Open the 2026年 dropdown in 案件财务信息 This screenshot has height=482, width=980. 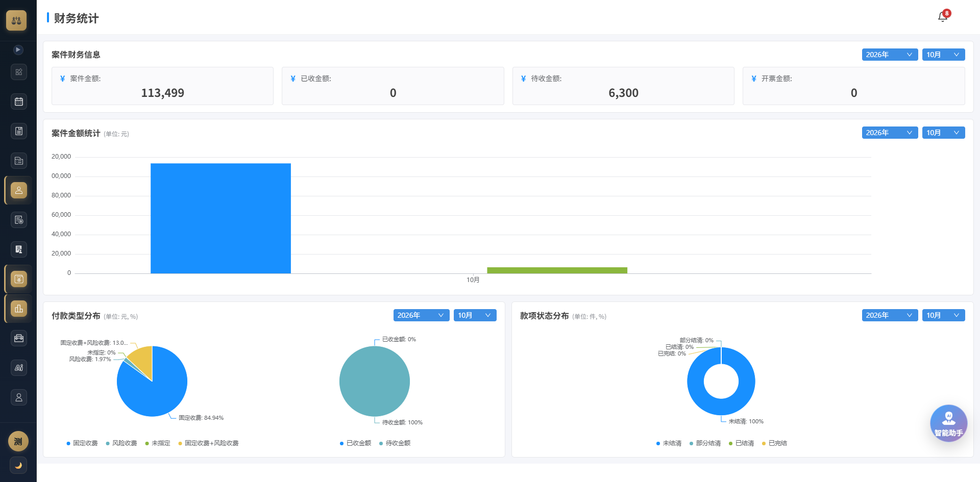pos(890,55)
